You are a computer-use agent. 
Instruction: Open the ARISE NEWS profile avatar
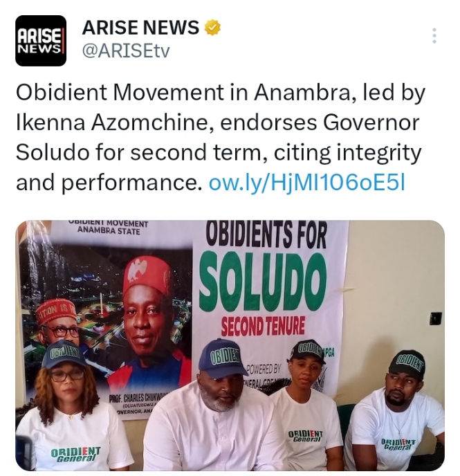[41, 41]
